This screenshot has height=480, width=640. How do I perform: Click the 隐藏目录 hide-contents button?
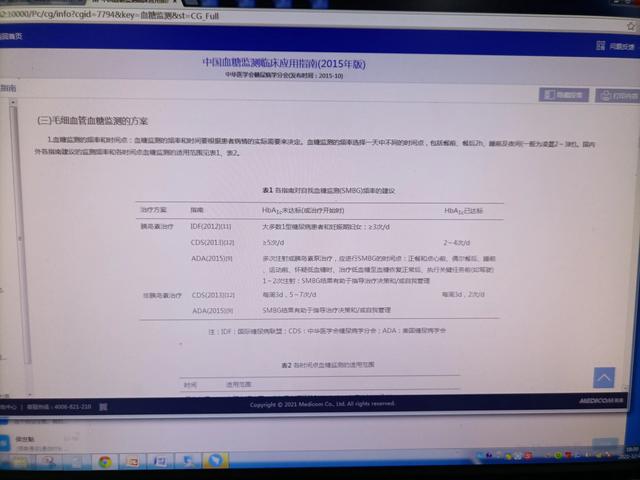tap(562, 95)
